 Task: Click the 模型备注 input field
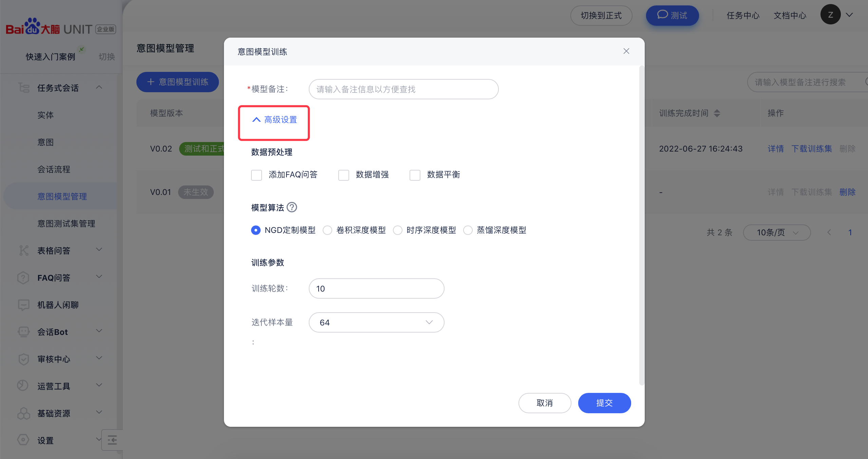pos(403,89)
